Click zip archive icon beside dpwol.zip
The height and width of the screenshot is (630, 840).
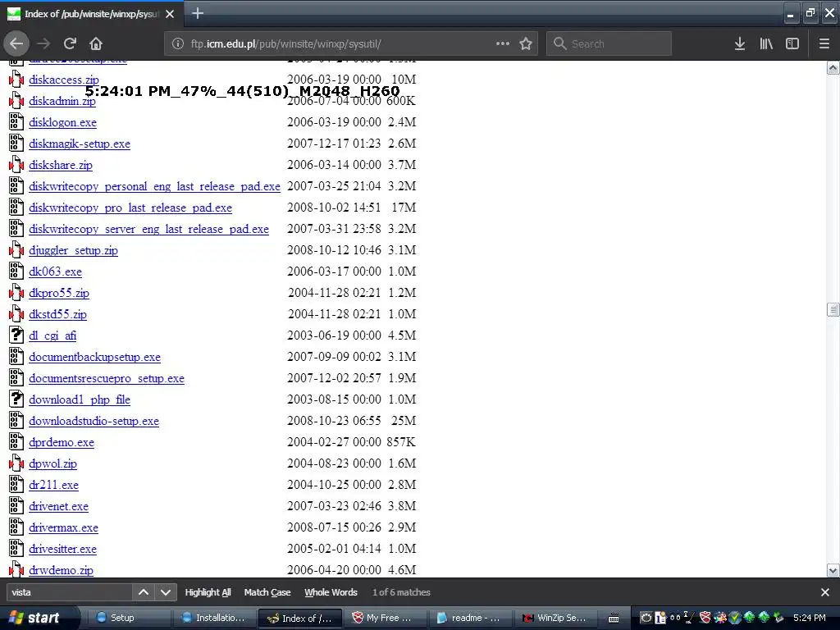(16, 463)
